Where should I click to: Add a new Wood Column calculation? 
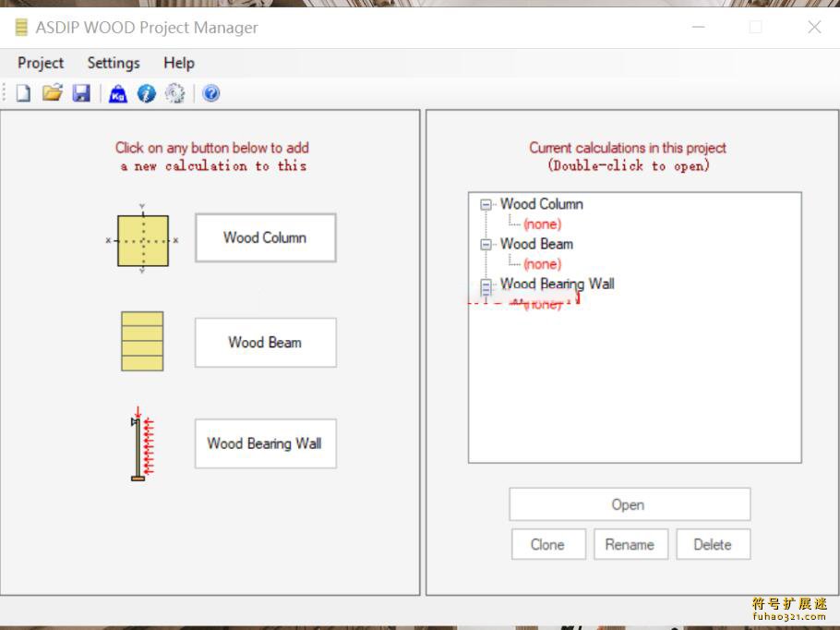click(265, 238)
